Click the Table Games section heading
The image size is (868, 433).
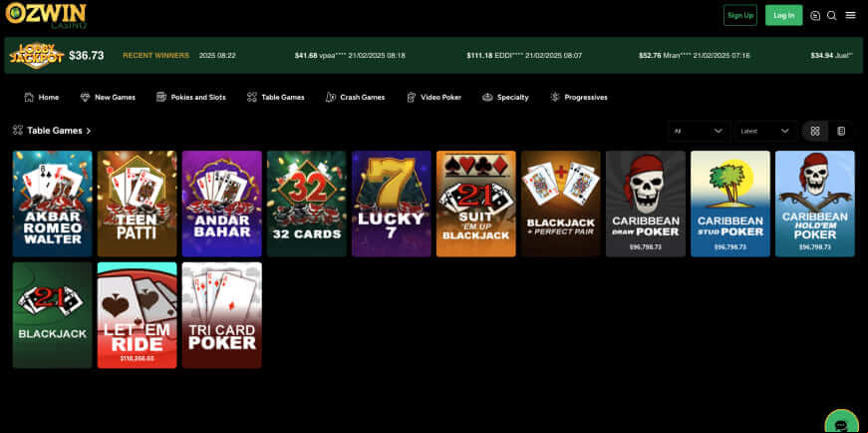point(55,131)
